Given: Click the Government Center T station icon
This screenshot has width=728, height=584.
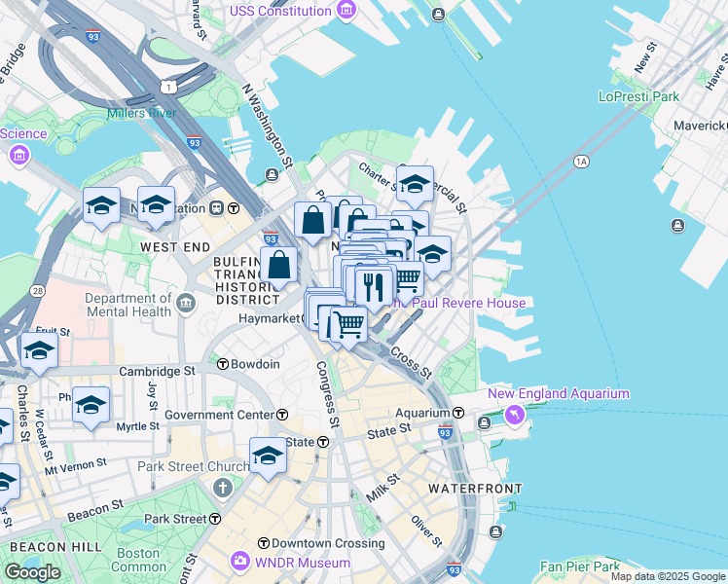Looking at the screenshot, I should coord(282,415).
